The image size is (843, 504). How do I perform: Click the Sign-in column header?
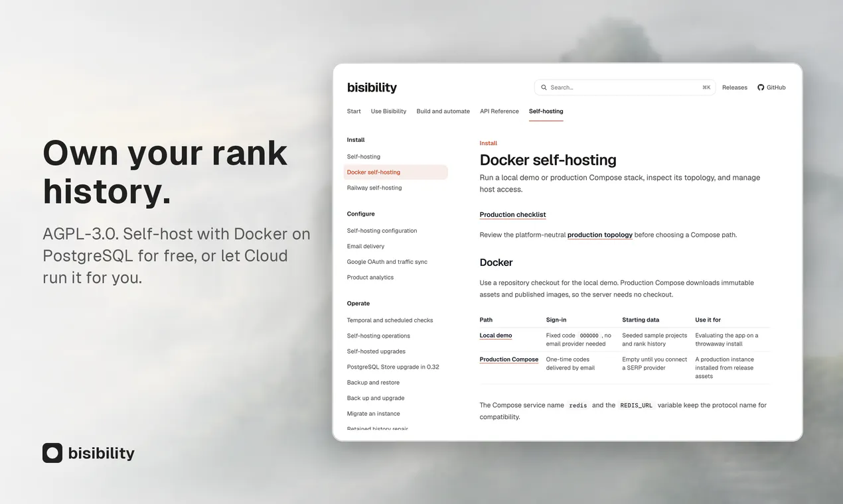(x=556, y=320)
